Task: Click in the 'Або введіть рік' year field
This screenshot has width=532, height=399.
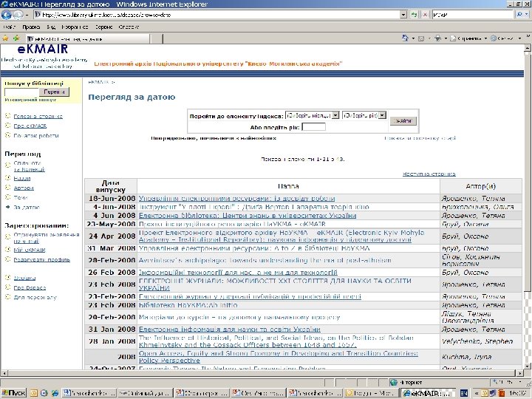Action: (313, 127)
